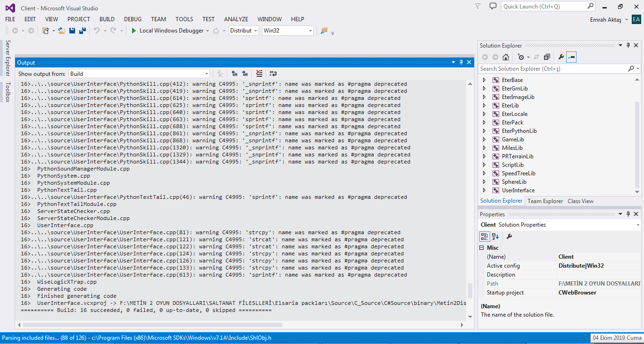Expand the UserInterface project node

point(484,190)
